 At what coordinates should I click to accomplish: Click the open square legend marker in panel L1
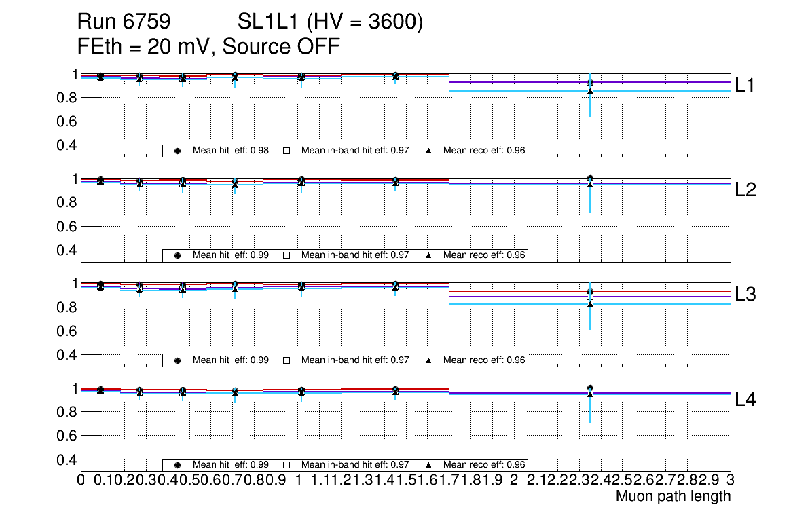coord(286,151)
